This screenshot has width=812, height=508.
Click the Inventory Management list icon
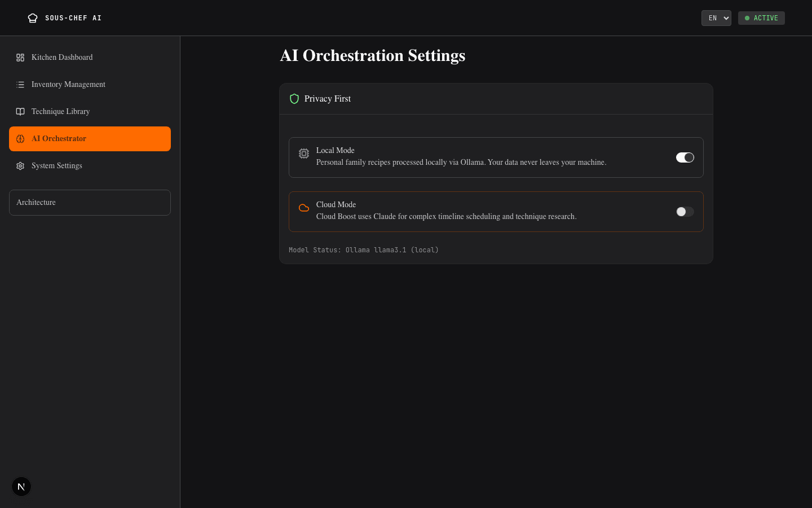(20, 85)
